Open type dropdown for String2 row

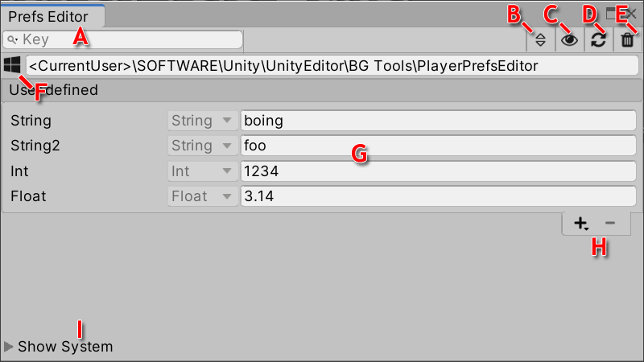[x=201, y=146]
